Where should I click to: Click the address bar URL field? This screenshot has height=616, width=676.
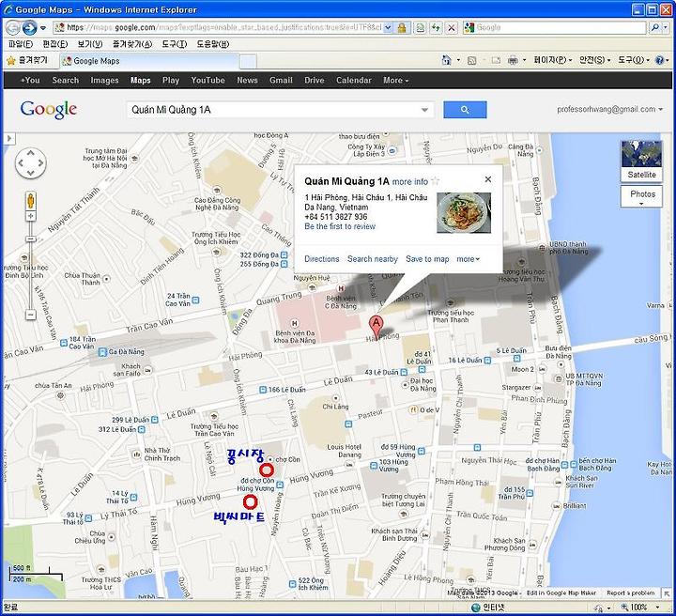click(x=218, y=27)
